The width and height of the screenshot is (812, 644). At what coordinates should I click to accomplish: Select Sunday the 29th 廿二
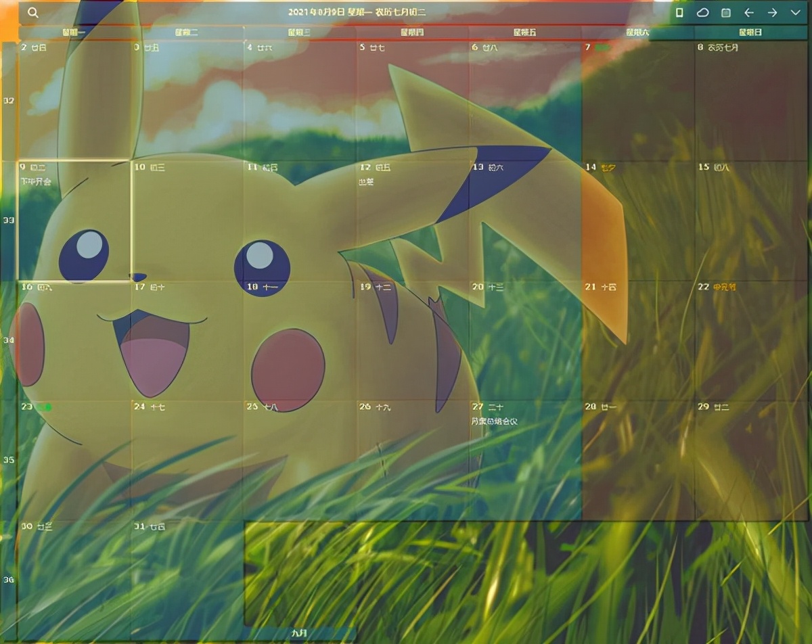pos(751,460)
